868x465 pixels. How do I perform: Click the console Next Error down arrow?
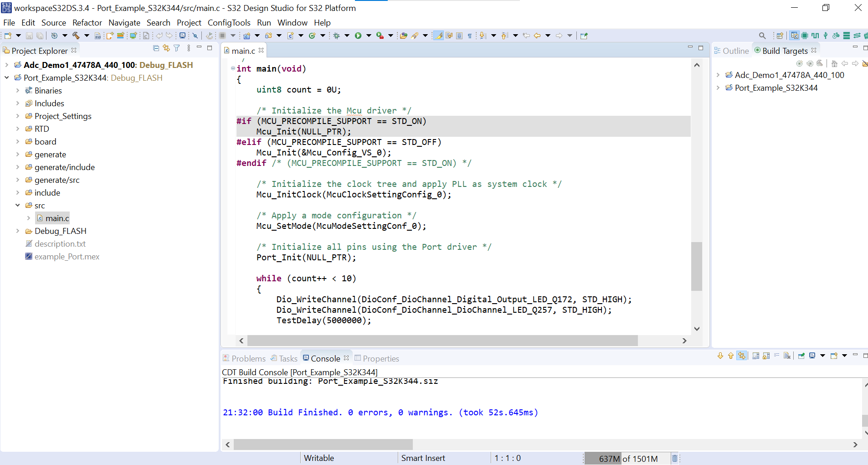coord(720,356)
